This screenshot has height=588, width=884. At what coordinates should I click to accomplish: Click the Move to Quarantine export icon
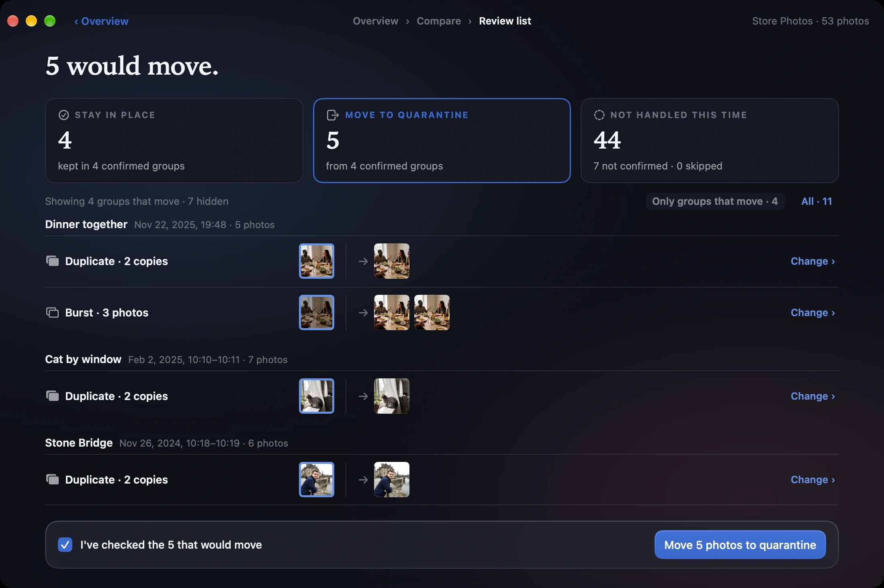(332, 115)
